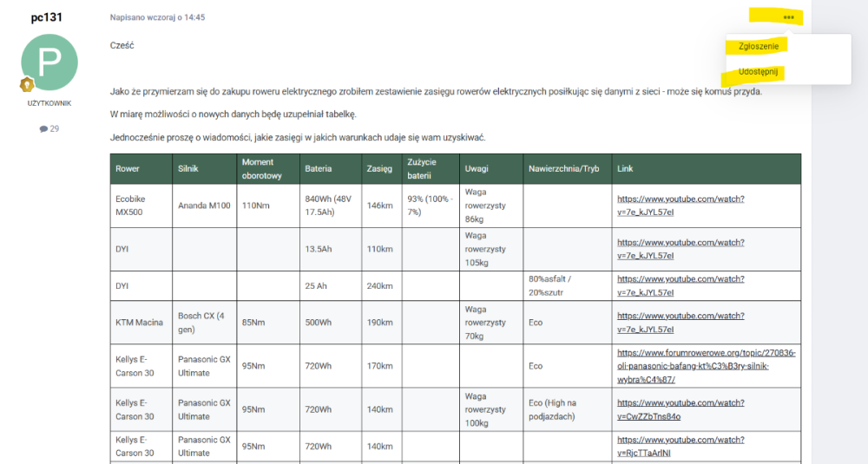The image size is (868, 464).
Task: Select the '25 Ah' battery cell
Action: pos(331,286)
